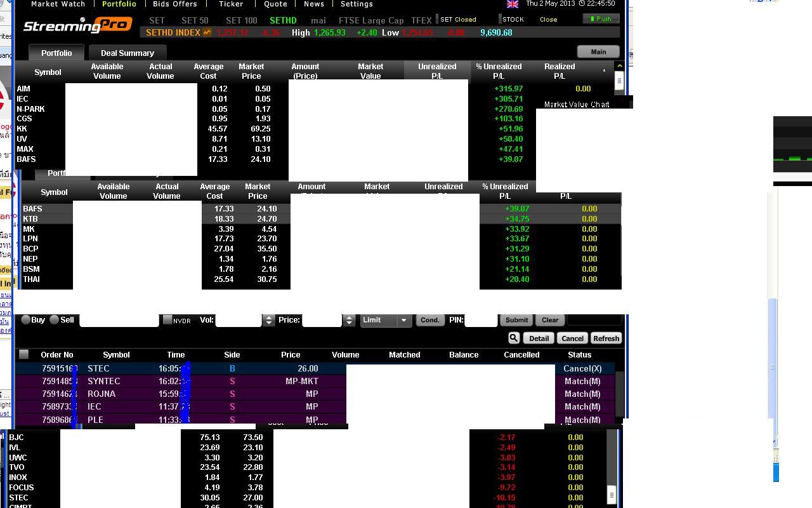The height and width of the screenshot is (508, 812).
Task: Click the order list vertical scrollbar
Action: (x=620, y=394)
